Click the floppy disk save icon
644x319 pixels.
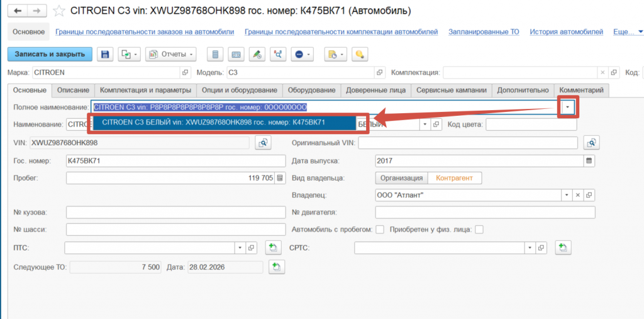click(105, 54)
